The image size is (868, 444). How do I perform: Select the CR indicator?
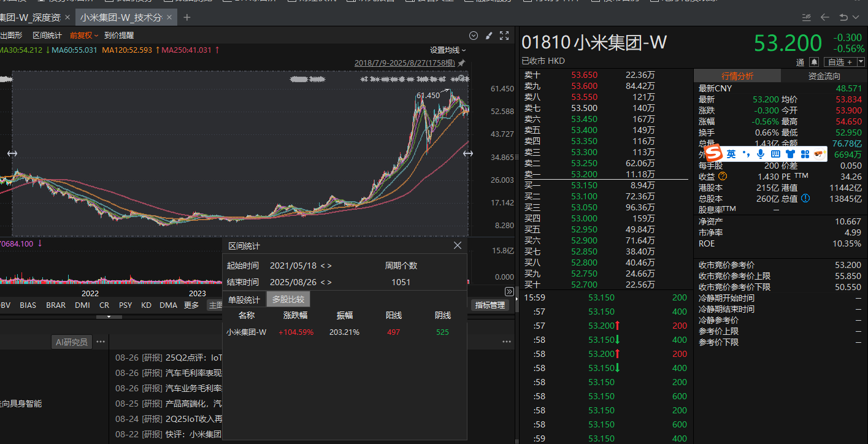[104, 305]
